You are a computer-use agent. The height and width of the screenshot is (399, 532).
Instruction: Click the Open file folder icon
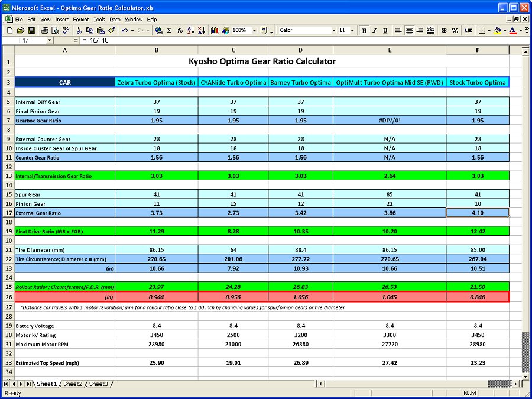(x=20, y=31)
